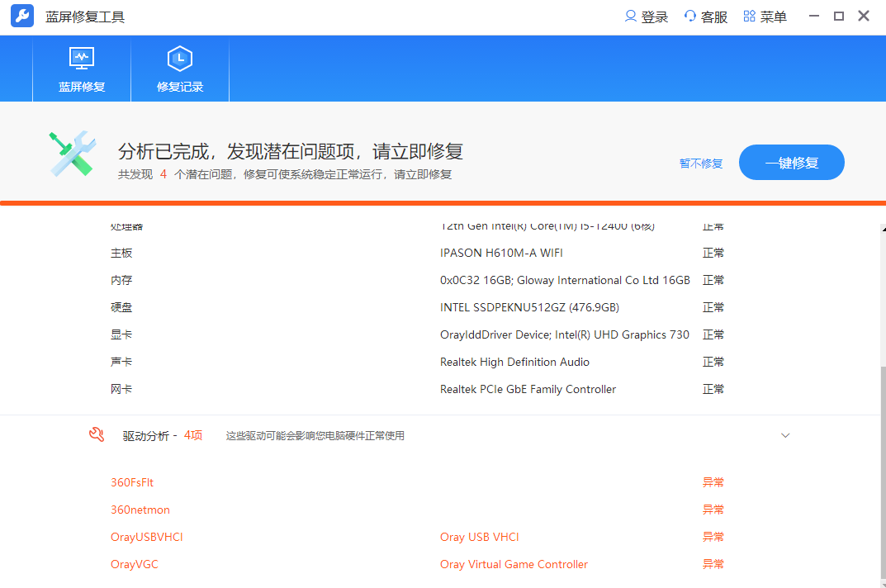This screenshot has height=588, width=886.
Task: Click the 硬盘 row label
Action: tap(121, 307)
